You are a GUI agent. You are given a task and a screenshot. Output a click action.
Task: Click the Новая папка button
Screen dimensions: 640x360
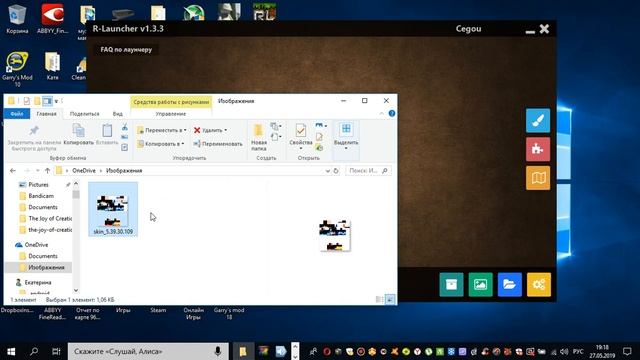click(259, 138)
